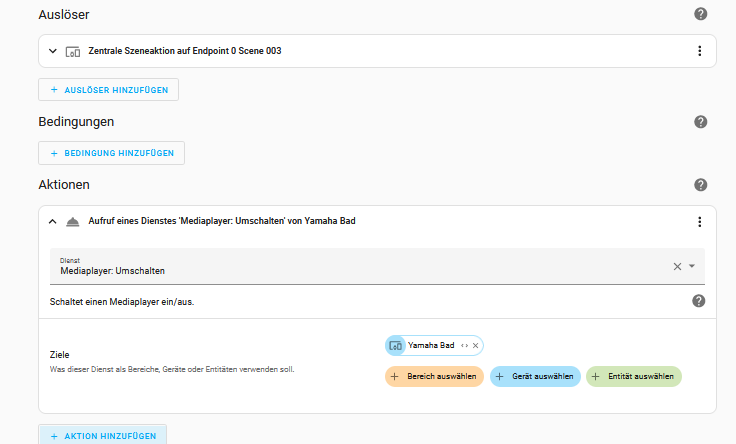The width and height of the screenshot is (736, 444).
Task: Open help for the Aktionen section
Action: tap(700, 185)
